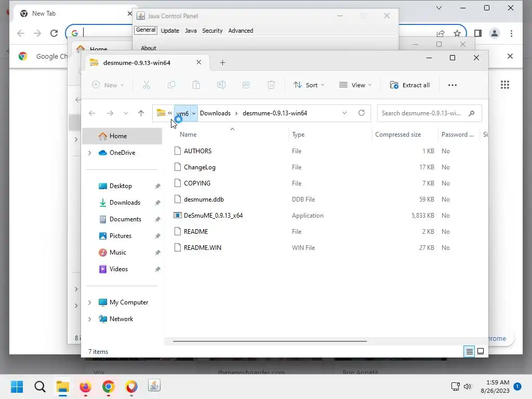Click the search magnifier in Explorer search box
The height and width of the screenshot is (399, 532).
click(471, 113)
